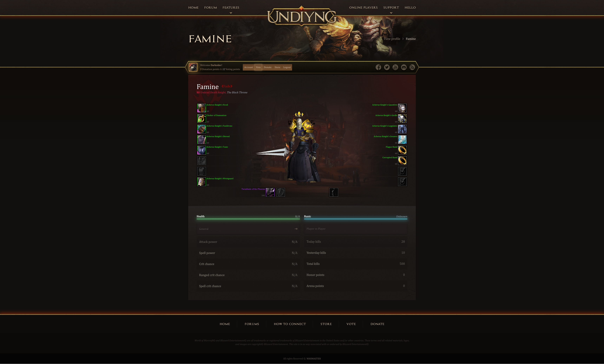Open the Acherus Knight's Girdle icon
This screenshot has height=364, width=604.
(x=402, y=119)
